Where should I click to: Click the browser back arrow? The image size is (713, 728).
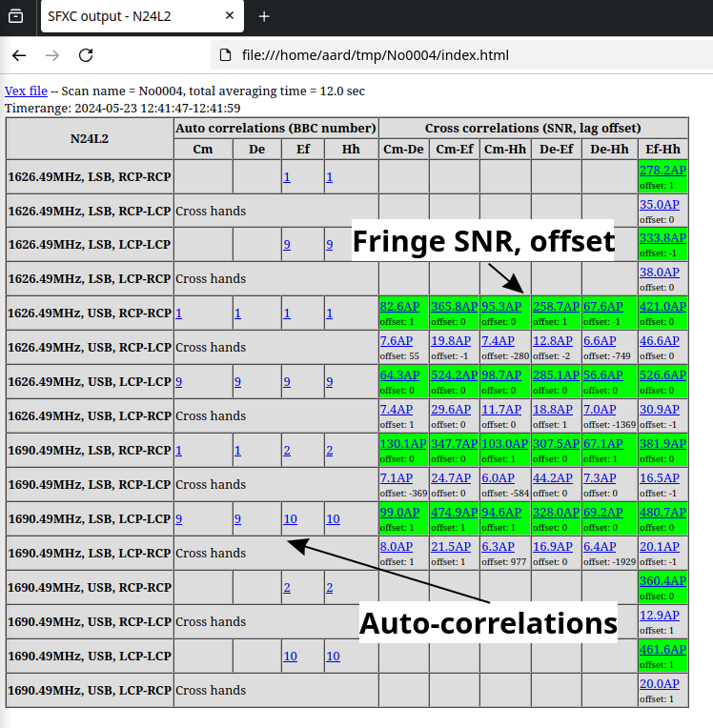[19, 55]
